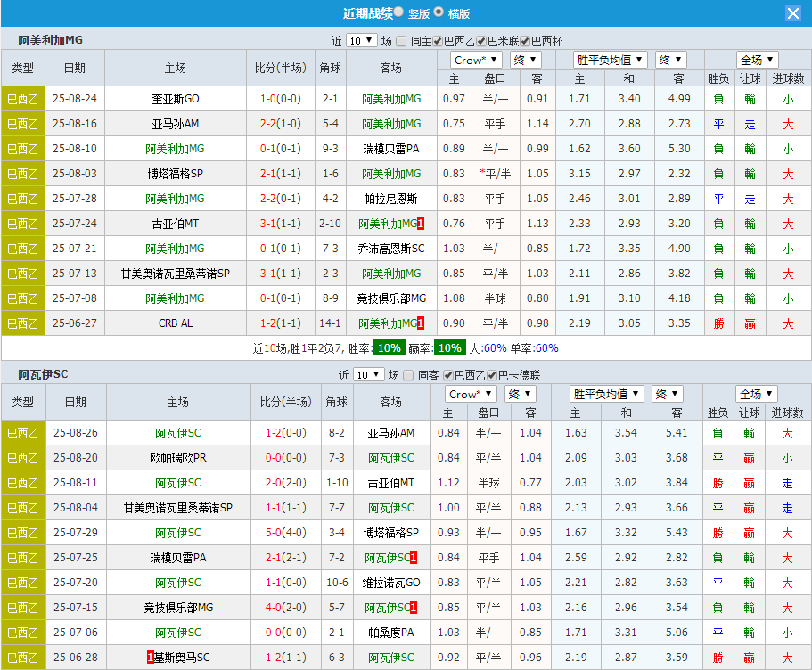
Task: Open the 胜平负均值 dropdown in 阿瓦伊SC section
Action: 605,393
